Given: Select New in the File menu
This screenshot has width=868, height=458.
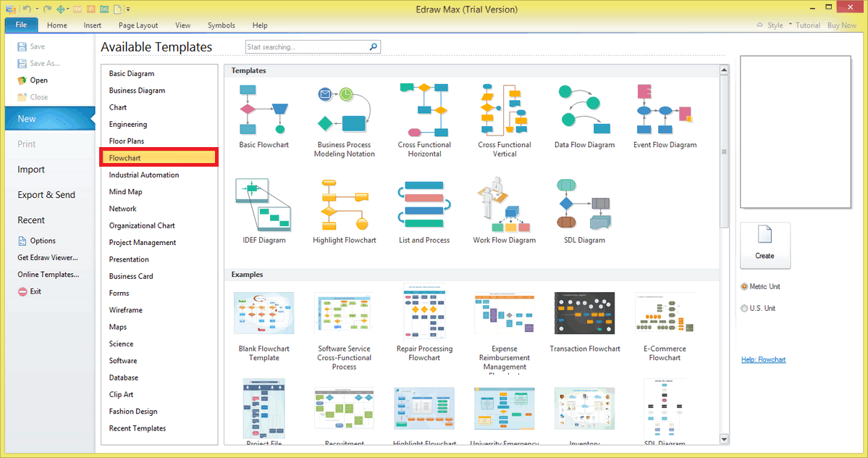Looking at the screenshot, I should click(x=50, y=119).
